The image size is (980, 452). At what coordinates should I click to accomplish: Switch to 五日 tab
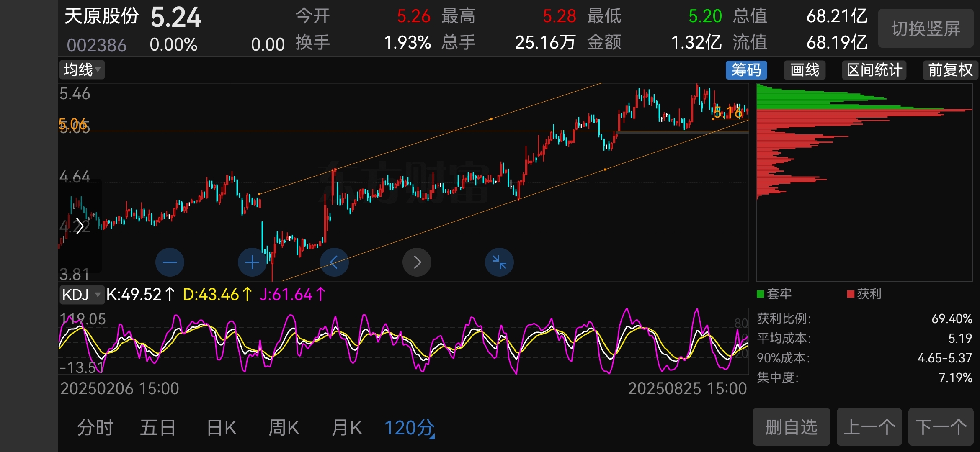click(158, 428)
